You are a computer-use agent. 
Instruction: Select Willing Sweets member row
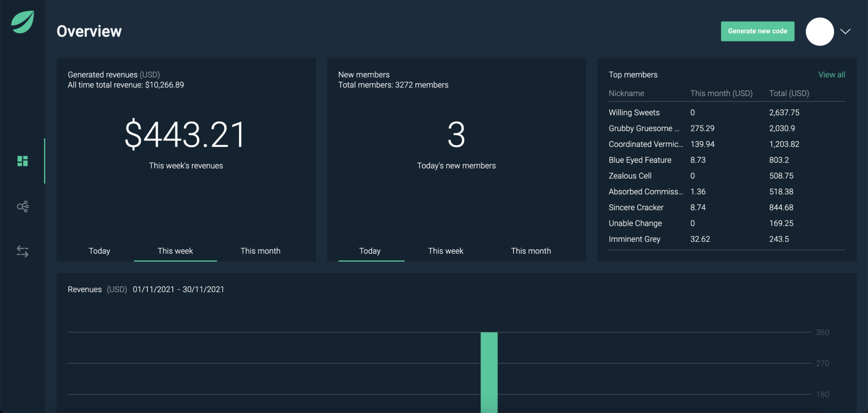click(727, 112)
